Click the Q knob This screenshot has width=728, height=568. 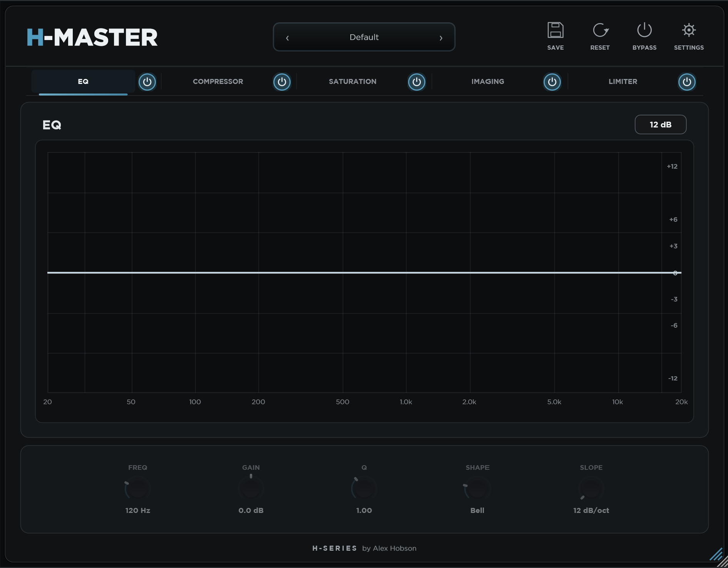(x=364, y=489)
